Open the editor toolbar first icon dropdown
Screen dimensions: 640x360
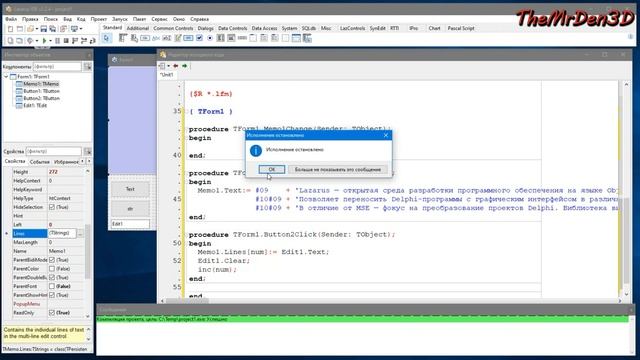click(x=168, y=66)
